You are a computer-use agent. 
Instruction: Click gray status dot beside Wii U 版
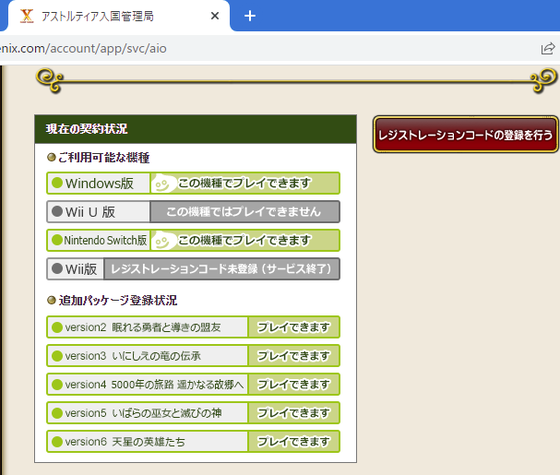coord(57,211)
